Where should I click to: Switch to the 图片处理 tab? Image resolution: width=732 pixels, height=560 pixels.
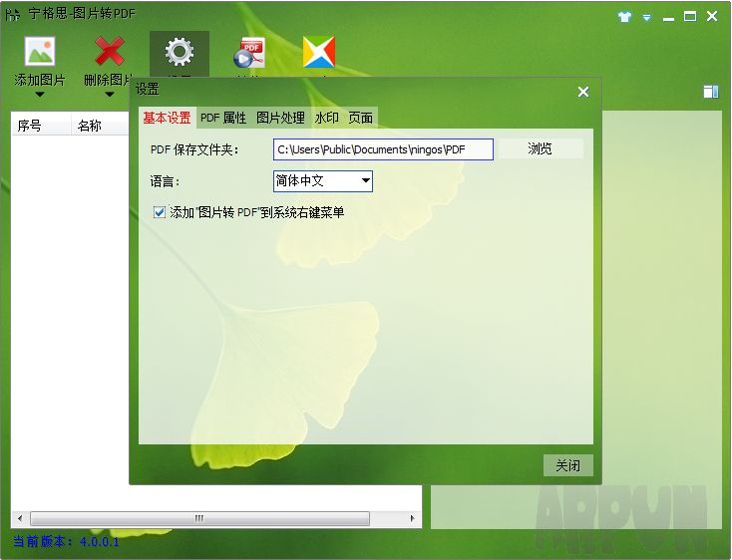(280, 118)
